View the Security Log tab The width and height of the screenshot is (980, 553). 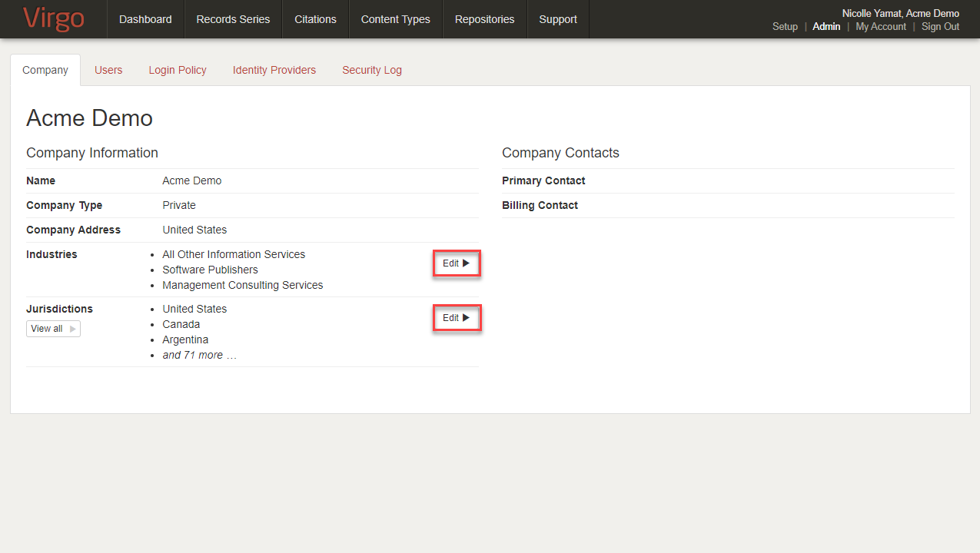point(372,70)
